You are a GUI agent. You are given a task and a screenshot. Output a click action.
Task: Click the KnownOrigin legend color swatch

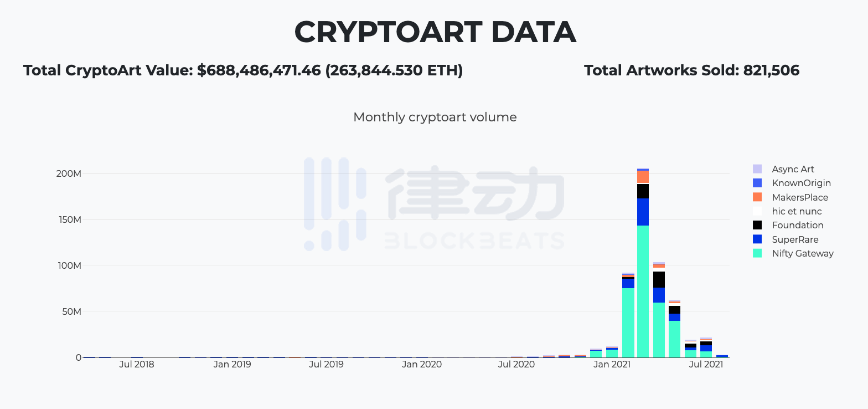[757, 183]
